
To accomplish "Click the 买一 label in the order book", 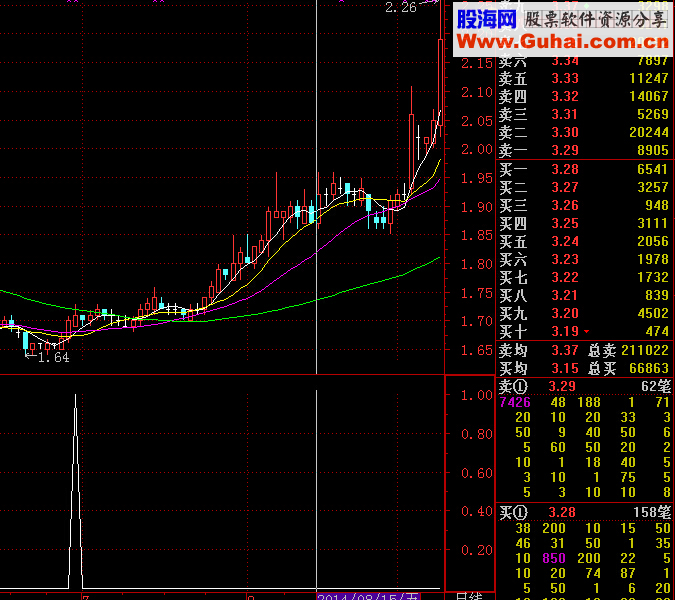I will click(512, 170).
